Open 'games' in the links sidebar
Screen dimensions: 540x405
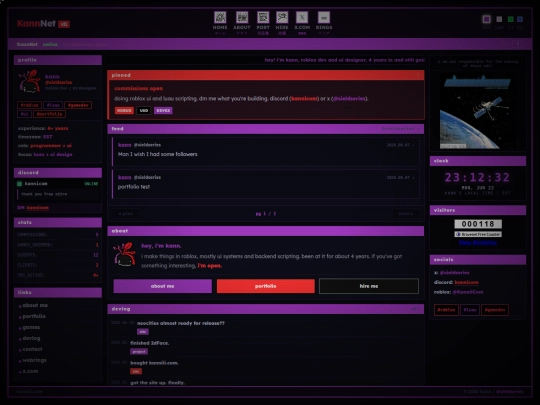tap(31, 327)
